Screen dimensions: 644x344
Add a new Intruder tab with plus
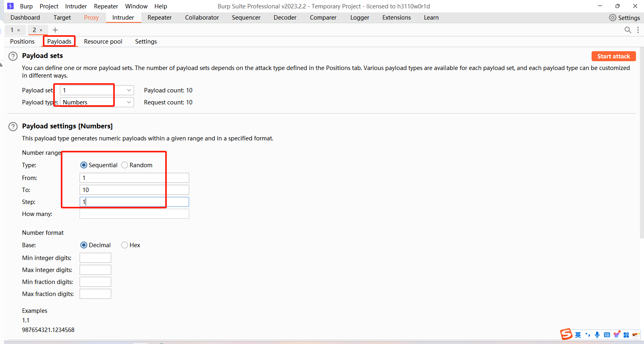(55, 30)
